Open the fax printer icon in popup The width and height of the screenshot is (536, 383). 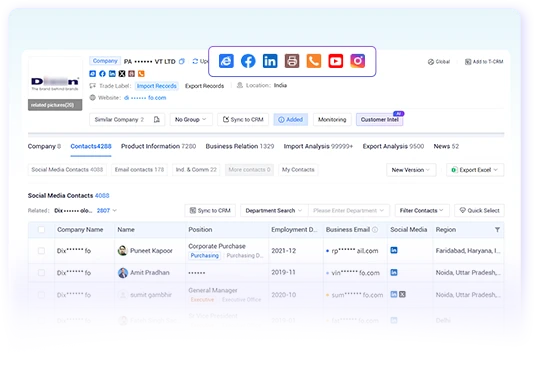[x=292, y=61]
